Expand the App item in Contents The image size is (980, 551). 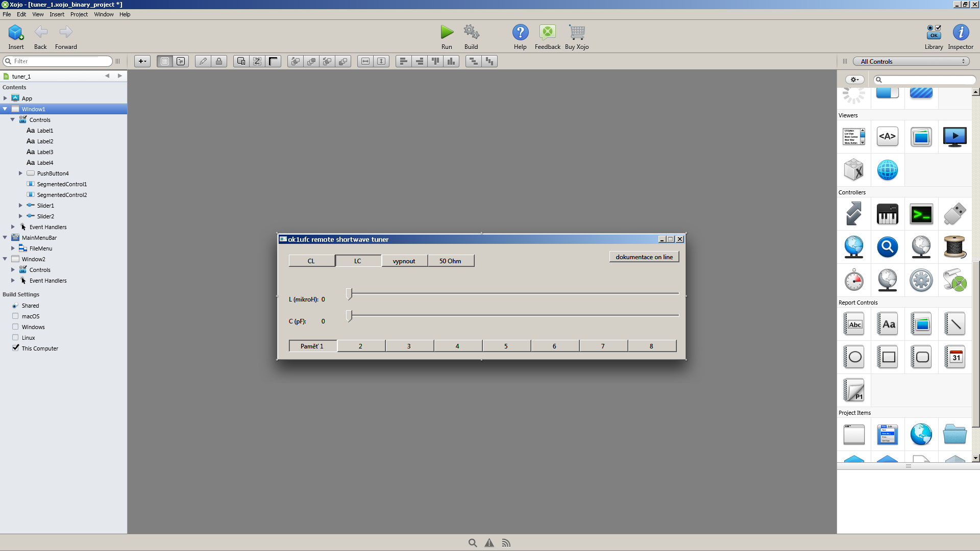(x=5, y=98)
